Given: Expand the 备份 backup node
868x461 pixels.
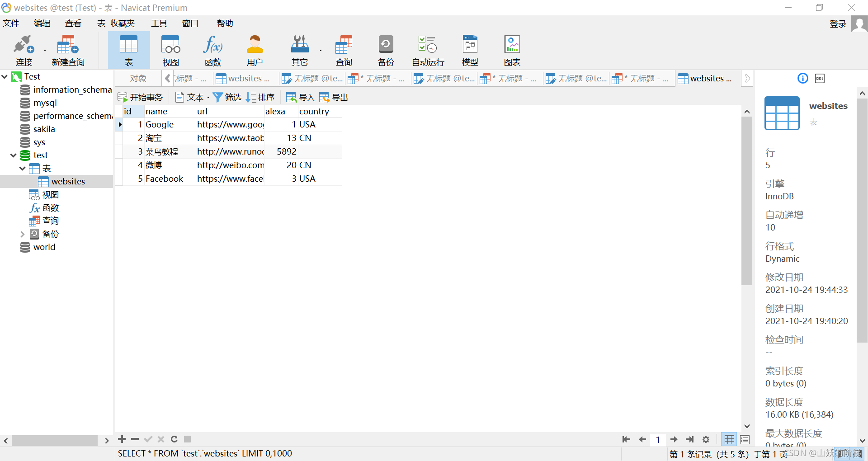Looking at the screenshot, I should (x=23, y=234).
